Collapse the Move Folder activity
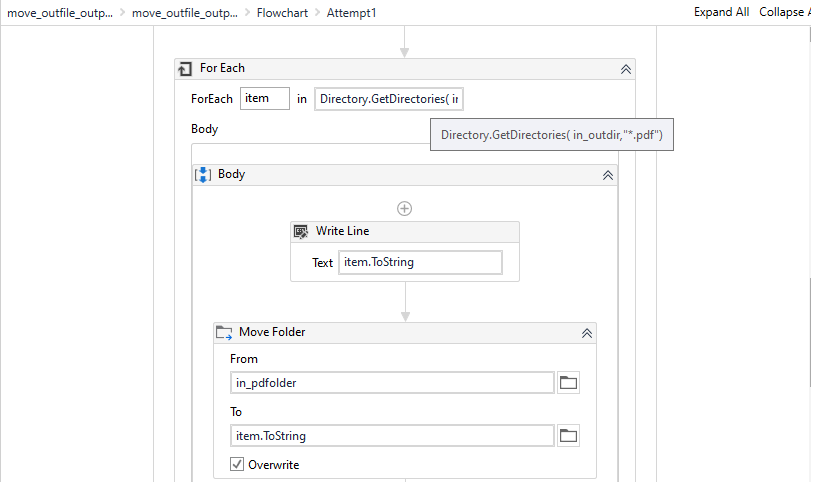This screenshot has width=819, height=482. tap(586, 332)
